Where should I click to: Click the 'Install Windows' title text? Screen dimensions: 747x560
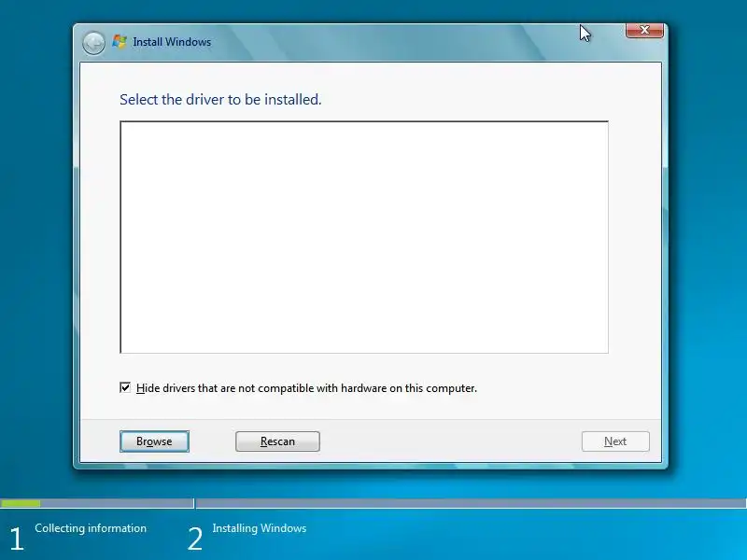(172, 42)
